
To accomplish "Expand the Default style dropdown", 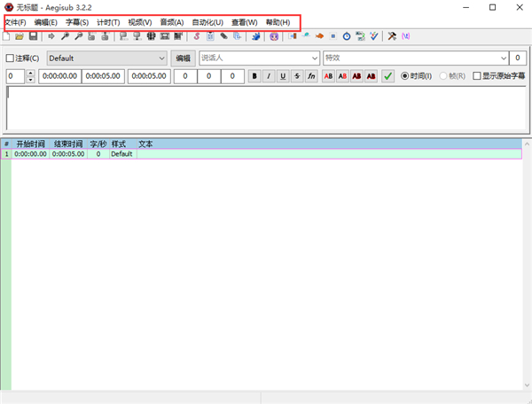I will tap(160, 58).
